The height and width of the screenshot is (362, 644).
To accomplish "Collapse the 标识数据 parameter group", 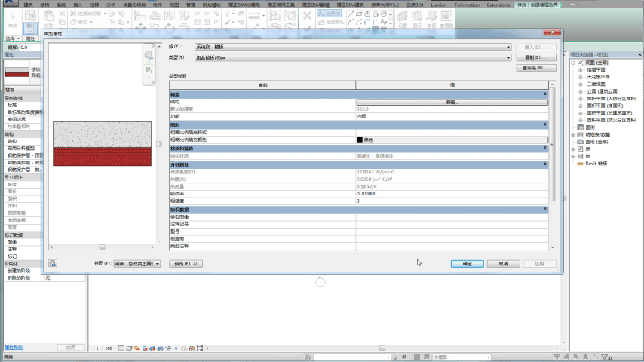I will pos(545,210).
